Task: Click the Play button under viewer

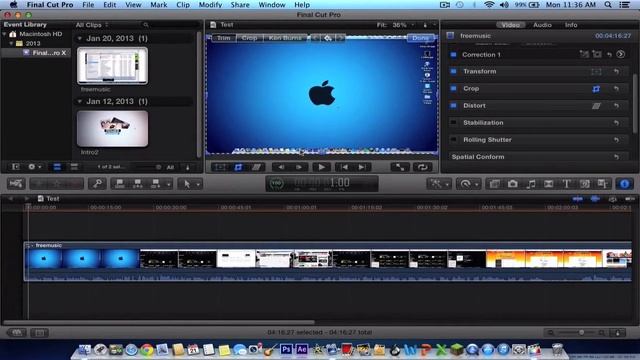Action: (x=321, y=167)
